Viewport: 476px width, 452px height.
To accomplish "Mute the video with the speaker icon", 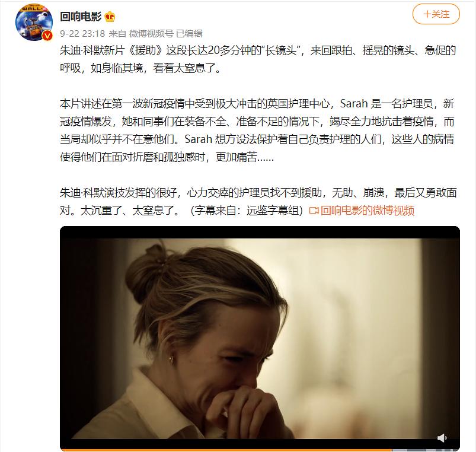I will click(442, 438).
